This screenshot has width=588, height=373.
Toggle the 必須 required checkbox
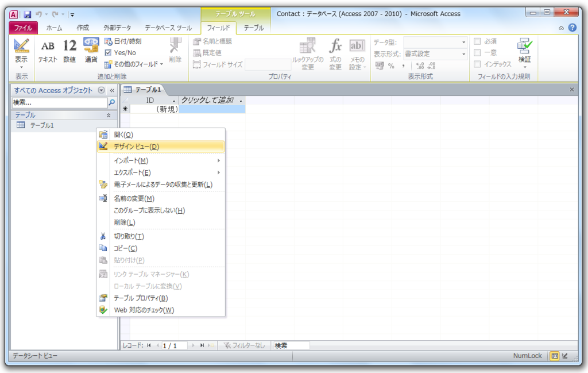click(x=477, y=41)
